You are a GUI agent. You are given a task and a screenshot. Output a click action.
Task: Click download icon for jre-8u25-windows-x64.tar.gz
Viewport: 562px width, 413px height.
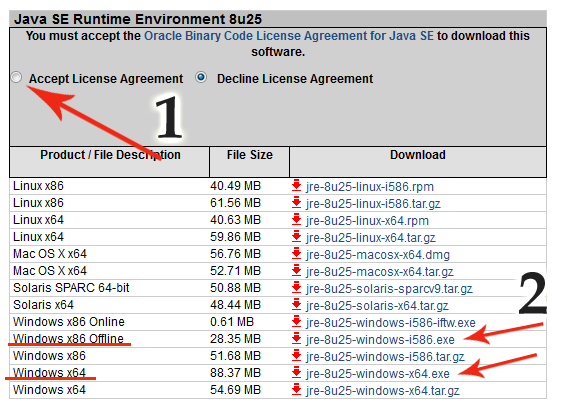tap(296, 390)
